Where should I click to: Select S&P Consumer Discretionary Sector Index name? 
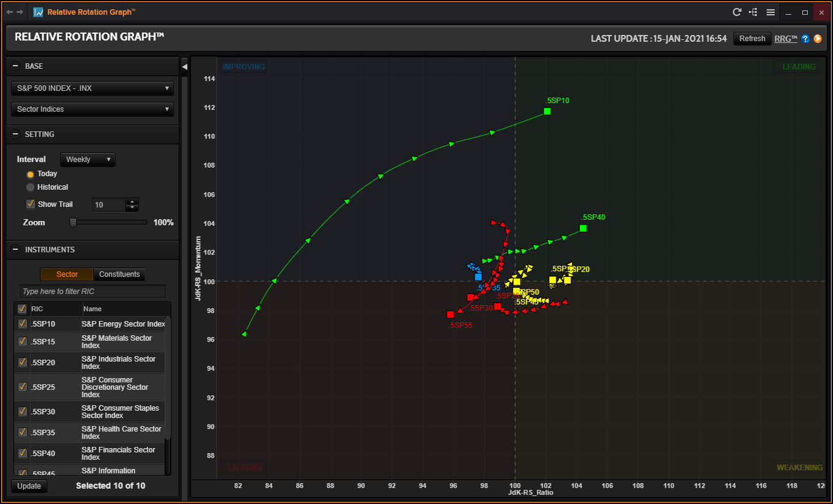(x=115, y=387)
